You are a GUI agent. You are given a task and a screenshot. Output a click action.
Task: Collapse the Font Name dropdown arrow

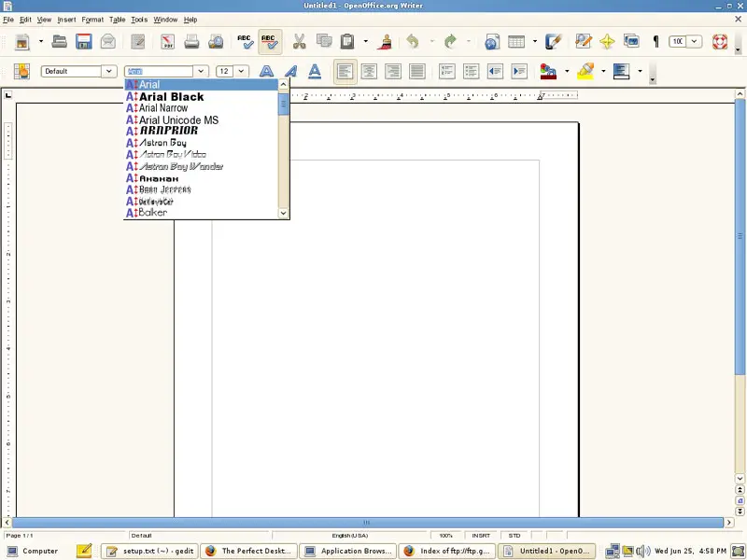[201, 72]
